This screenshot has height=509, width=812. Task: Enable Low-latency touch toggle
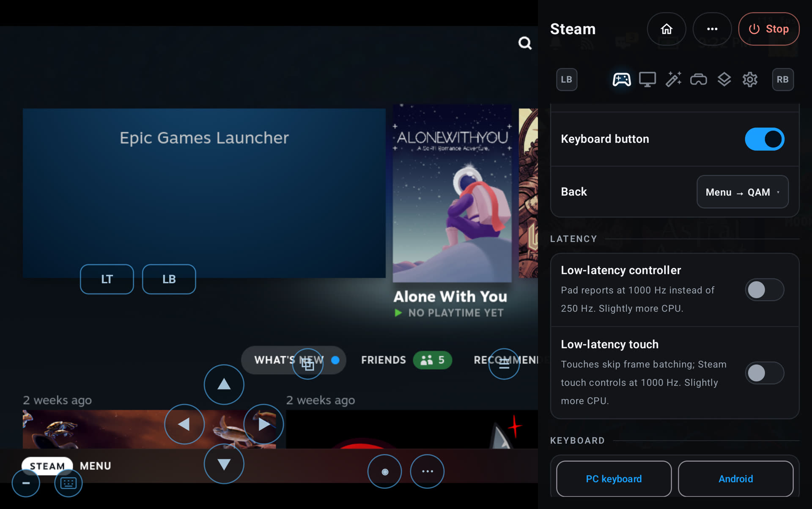pyautogui.click(x=764, y=373)
